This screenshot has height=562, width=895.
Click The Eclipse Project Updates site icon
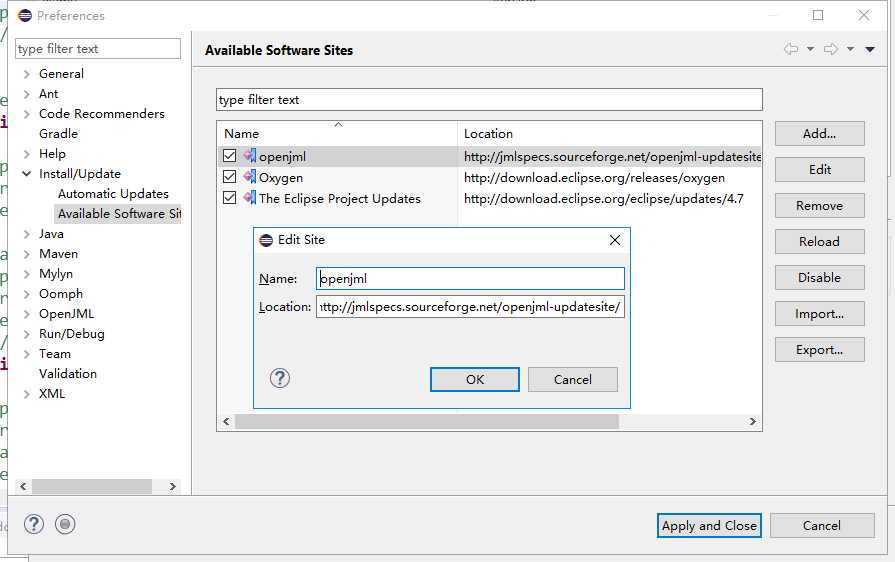[x=249, y=198]
